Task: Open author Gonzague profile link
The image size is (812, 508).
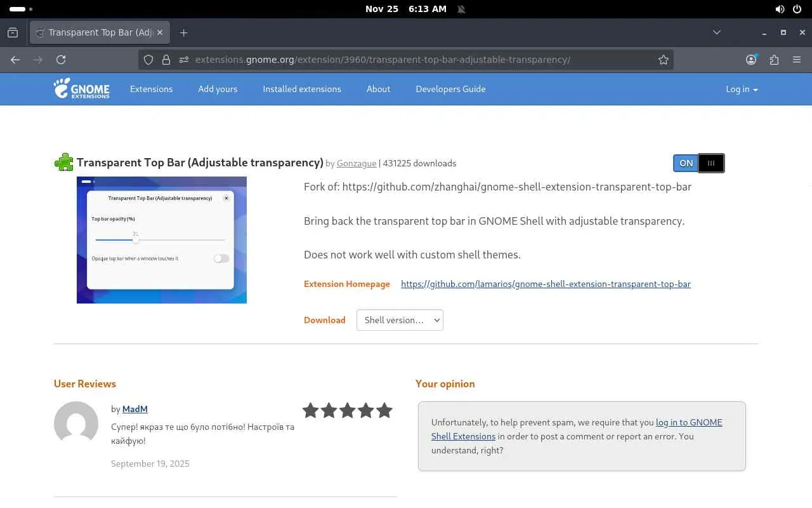Action: point(357,163)
